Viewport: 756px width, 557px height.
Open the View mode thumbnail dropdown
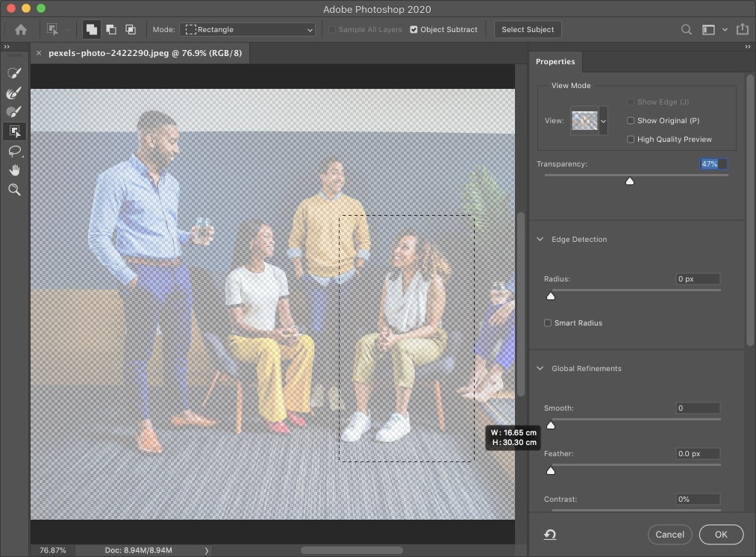(603, 120)
